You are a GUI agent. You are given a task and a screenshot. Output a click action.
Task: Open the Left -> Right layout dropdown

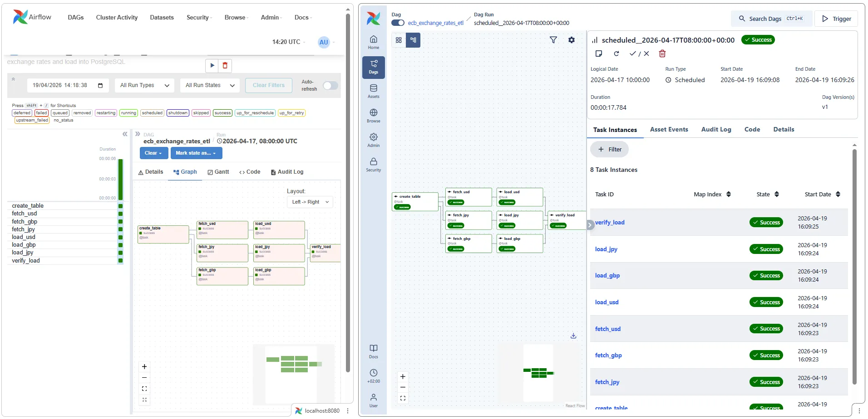tap(310, 202)
